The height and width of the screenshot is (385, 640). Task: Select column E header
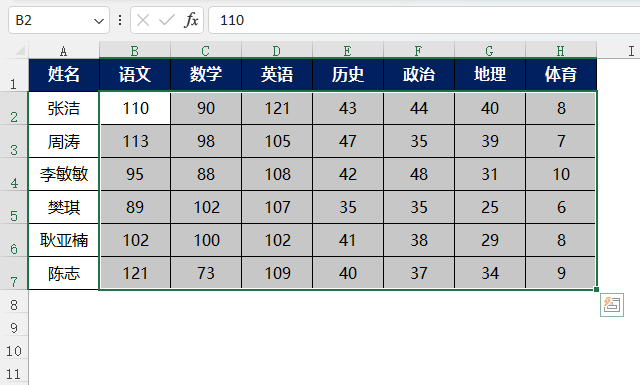click(348, 51)
